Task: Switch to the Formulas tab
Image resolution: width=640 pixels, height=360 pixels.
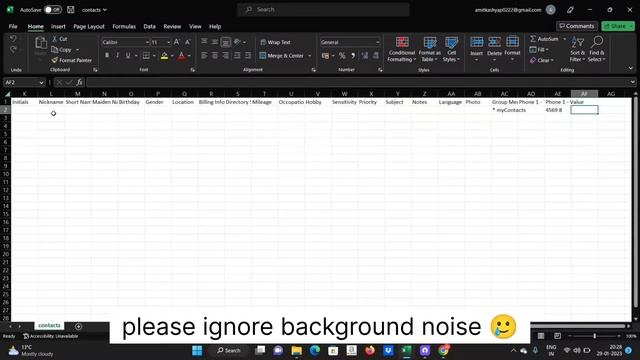Action: tap(124, 27)
